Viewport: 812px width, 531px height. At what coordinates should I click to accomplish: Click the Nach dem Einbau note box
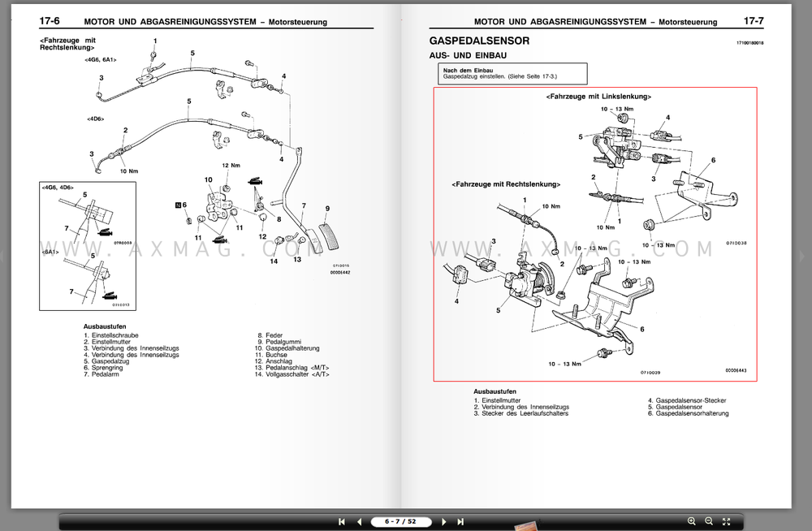pyautogui.click(x=512, y=73)
